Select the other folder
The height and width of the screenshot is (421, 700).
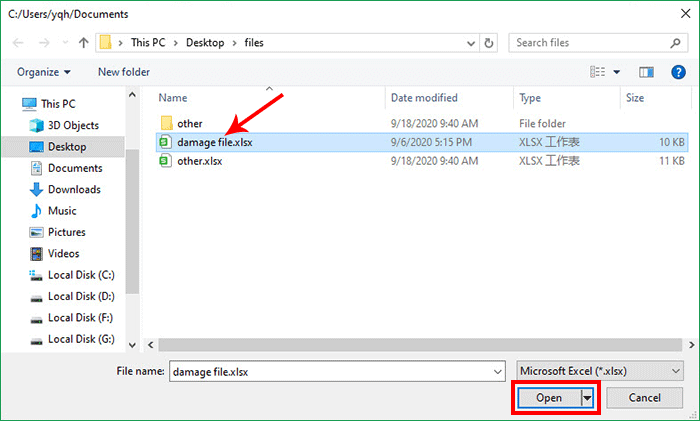tap(190, 124)
